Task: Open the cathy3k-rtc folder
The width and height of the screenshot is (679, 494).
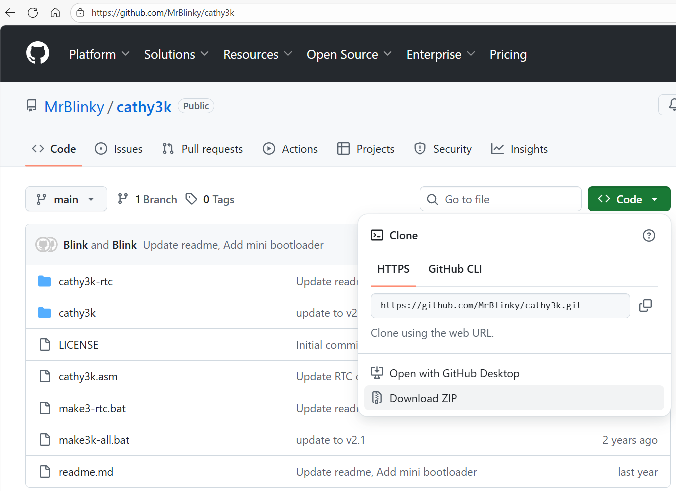Action: pyautogui.click(x=85, y=281)
